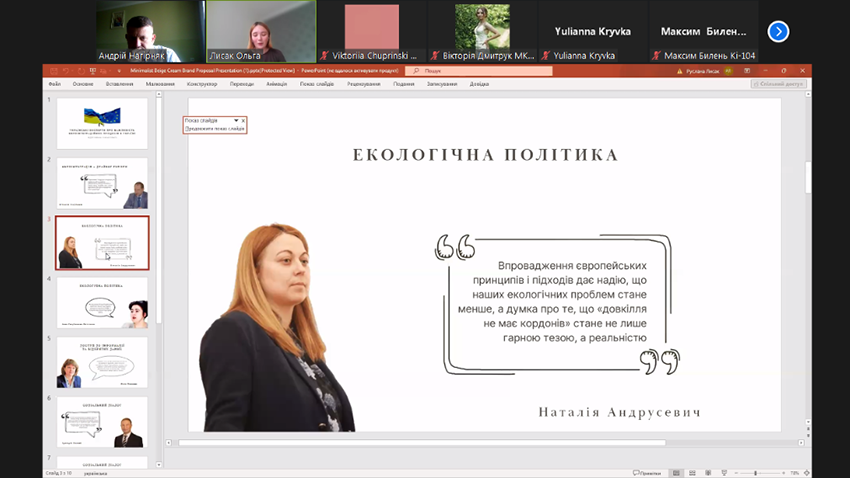850x478 pixels.
Task: Open the Insert ribbon tab
Action: 119,84
